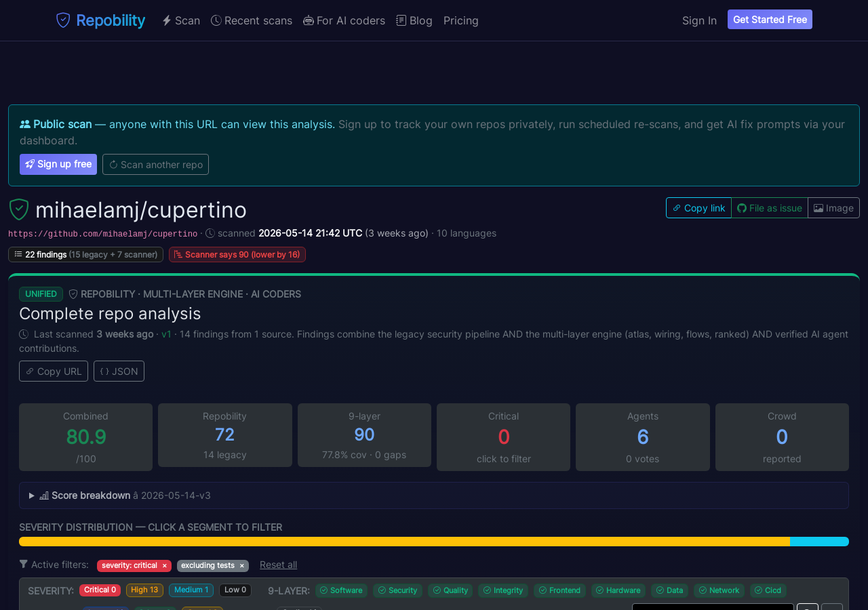This screenshot has height=610, width=868.
Task: Click the shield icon beside mihaelamj/cupertino
Action: (x=19, y=209)
